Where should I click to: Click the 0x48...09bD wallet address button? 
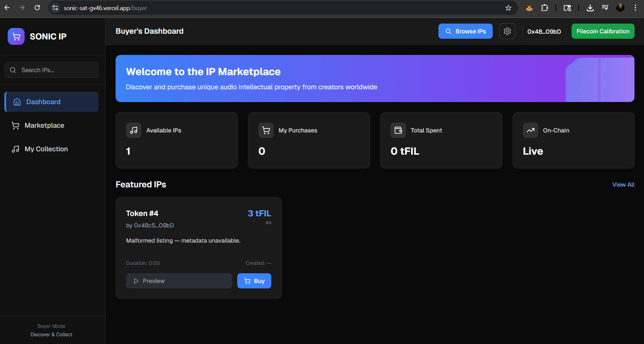[544, 31]
